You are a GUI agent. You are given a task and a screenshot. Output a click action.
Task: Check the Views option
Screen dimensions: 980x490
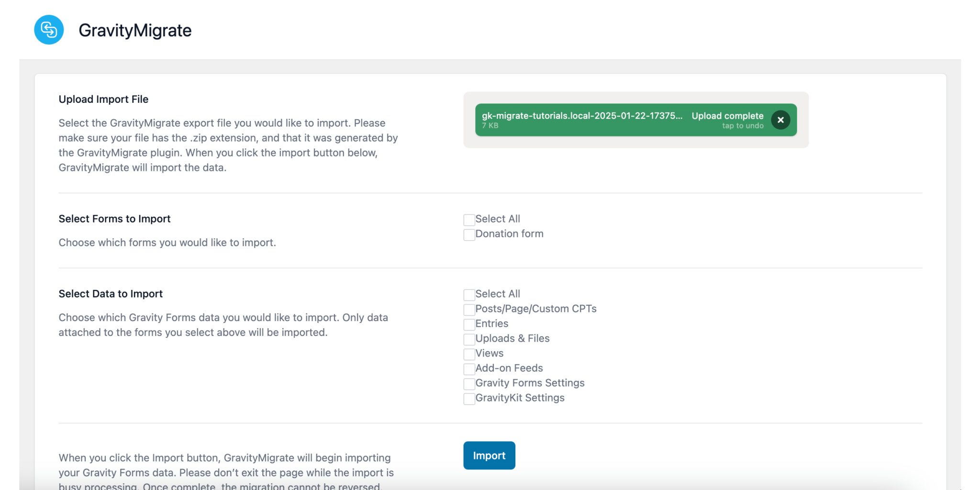469,354
